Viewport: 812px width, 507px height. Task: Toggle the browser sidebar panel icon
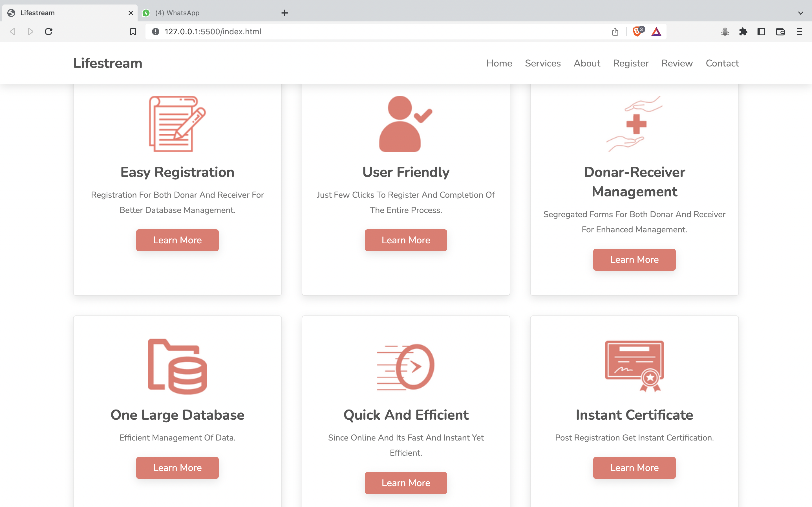point(761,32)
